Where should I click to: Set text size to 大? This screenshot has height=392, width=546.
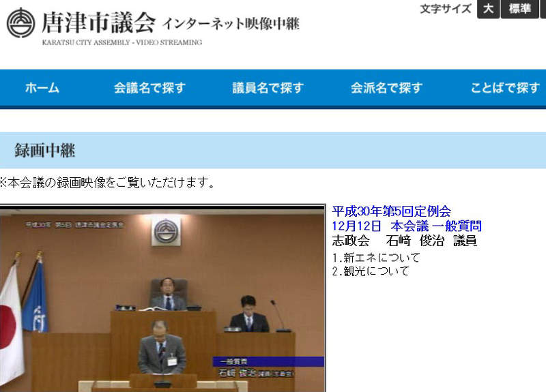[487, 9]
